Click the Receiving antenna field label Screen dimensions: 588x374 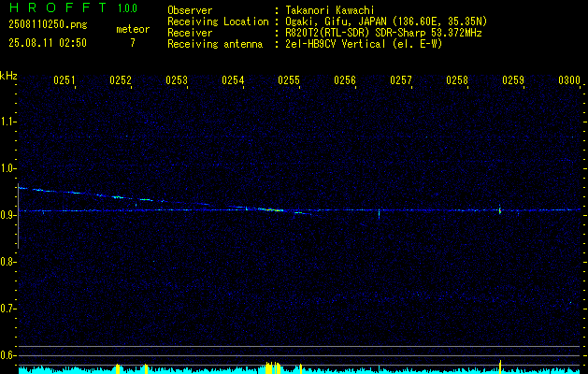(215, 44)
